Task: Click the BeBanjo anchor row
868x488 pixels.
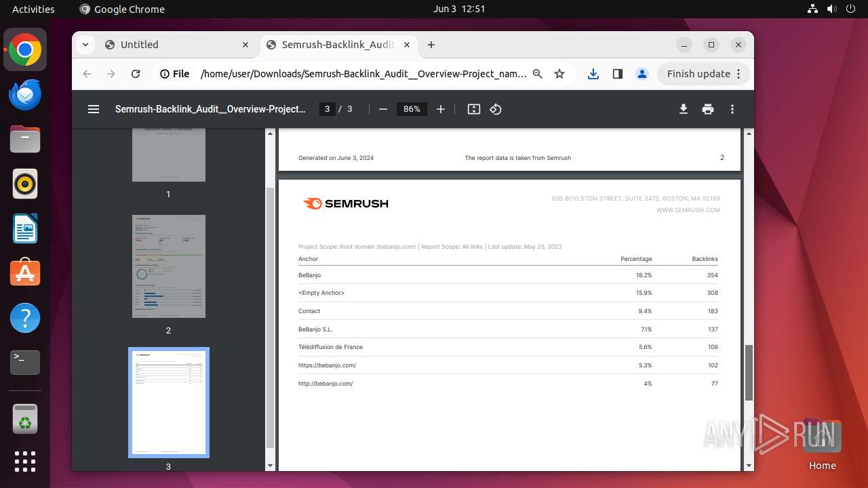Action: click(508, 275)
